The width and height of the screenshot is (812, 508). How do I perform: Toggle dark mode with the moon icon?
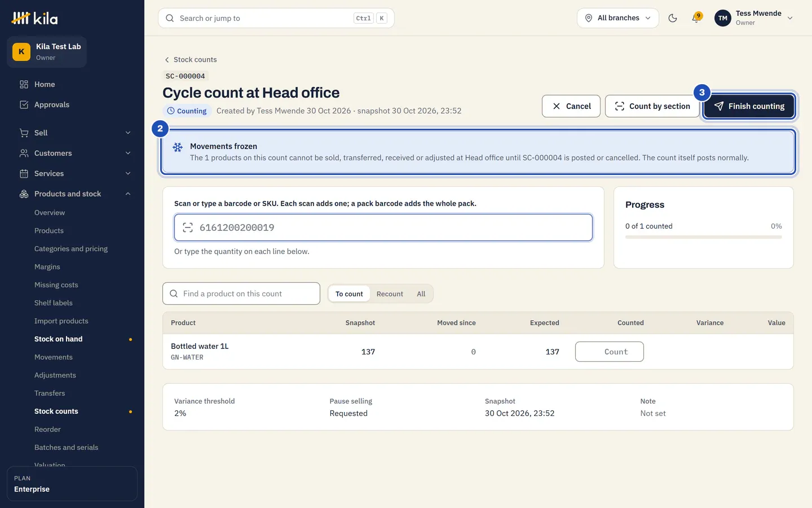click(673, 18)
